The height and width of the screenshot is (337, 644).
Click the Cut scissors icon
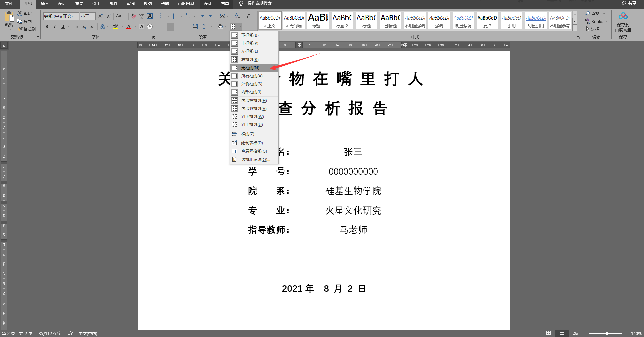coord(20,13)
